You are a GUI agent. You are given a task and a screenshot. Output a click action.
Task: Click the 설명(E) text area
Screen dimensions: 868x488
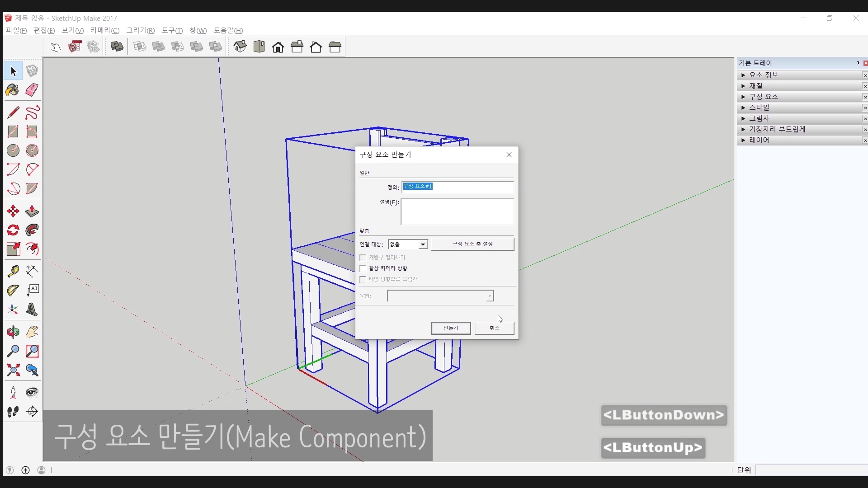coord(457,211)
